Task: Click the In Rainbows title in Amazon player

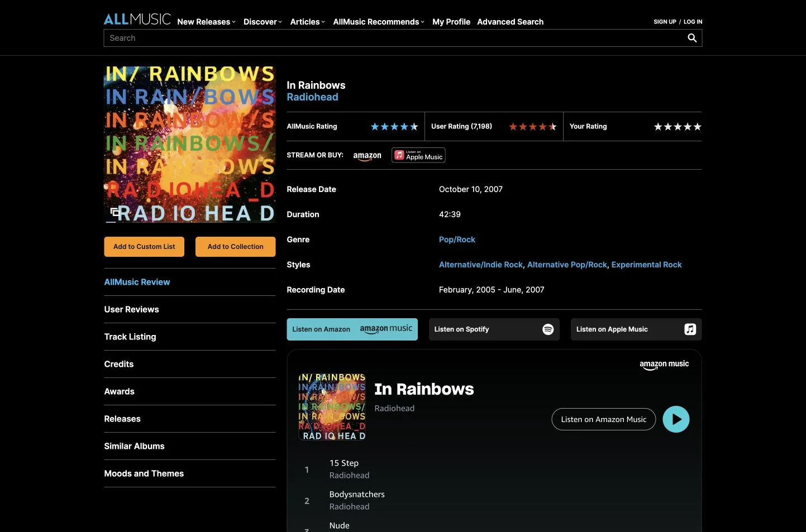Action: (x=424, y=389)
